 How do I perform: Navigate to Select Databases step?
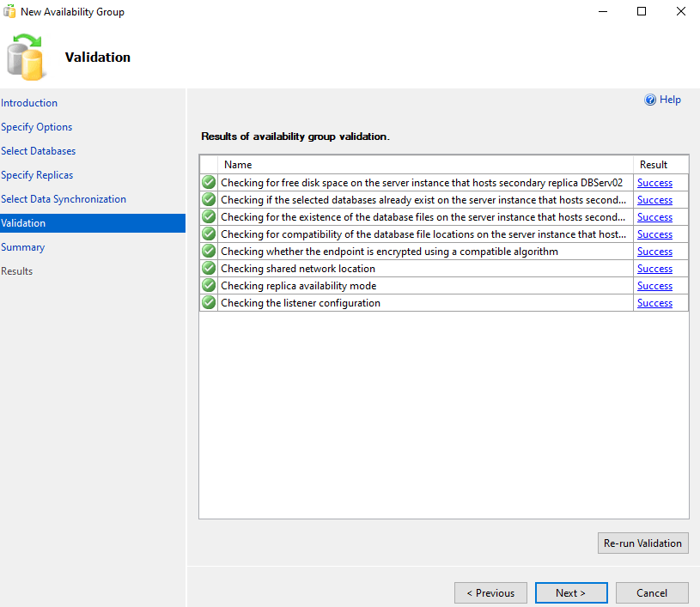click(38, 151)
